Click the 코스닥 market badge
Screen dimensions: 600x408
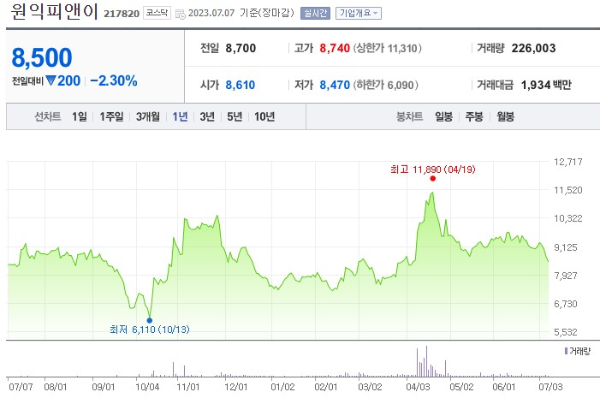coord(157,13)
